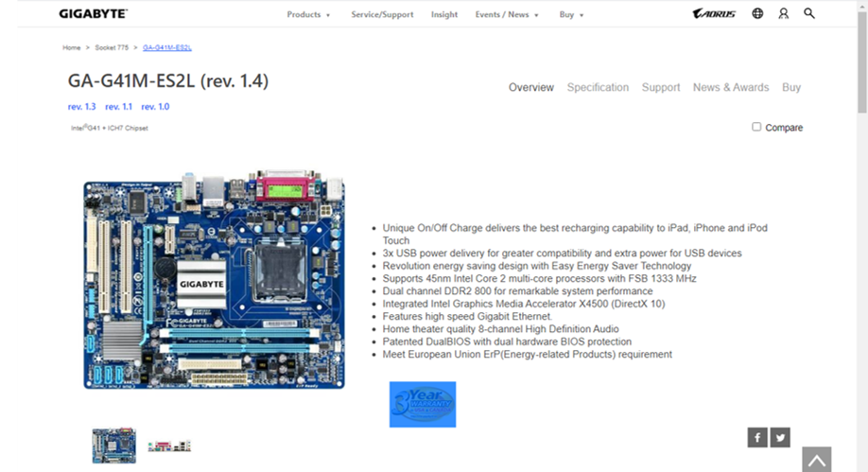Switch to the Specification tab

pos(598,88)
